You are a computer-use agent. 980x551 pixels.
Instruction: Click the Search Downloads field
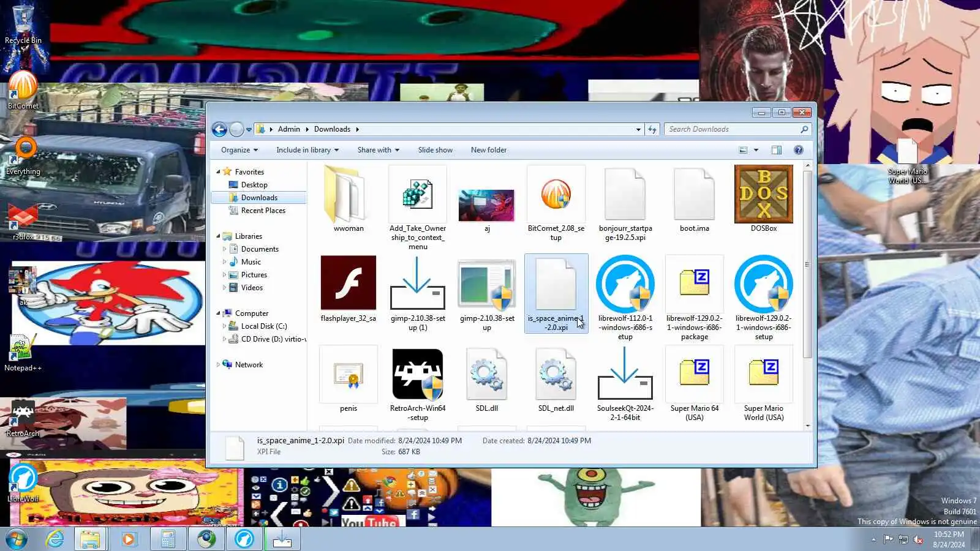737,129
